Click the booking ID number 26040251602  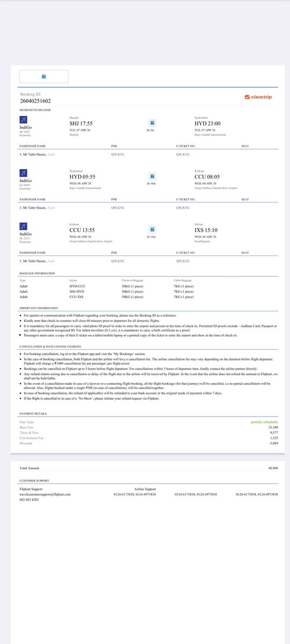(35, 101)
